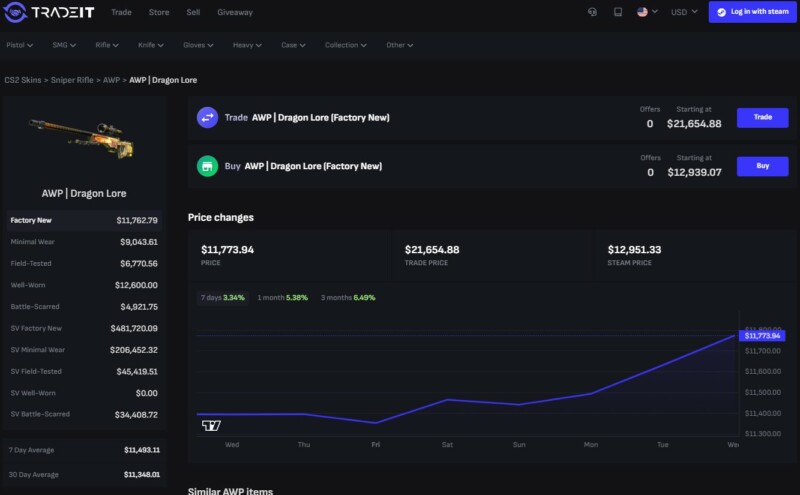Select SV Battle-Scarred row
The height and width of the screenshot is (495, 800).
tap(84, 414)
